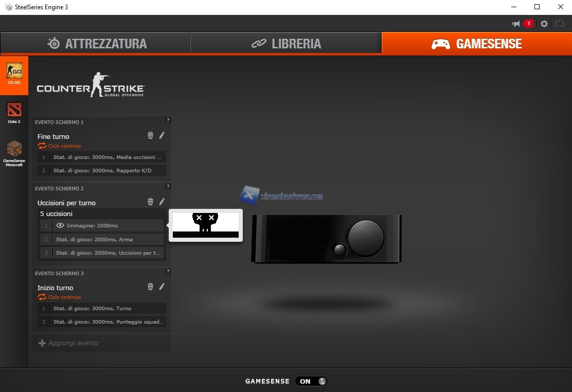Viewport: 572px width, 392px height.
Task: Select the CS:GO game icon in sidebar
Action: (14, 74)
